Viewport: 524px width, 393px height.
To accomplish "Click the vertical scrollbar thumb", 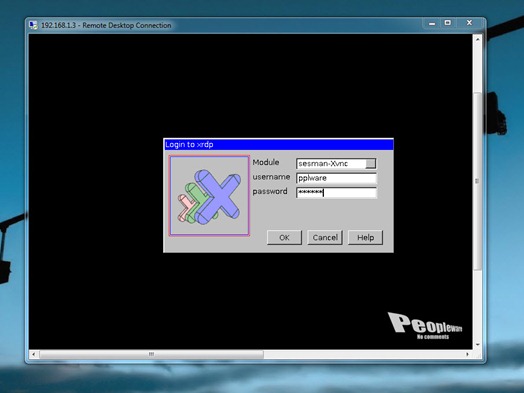I will 478,181.
